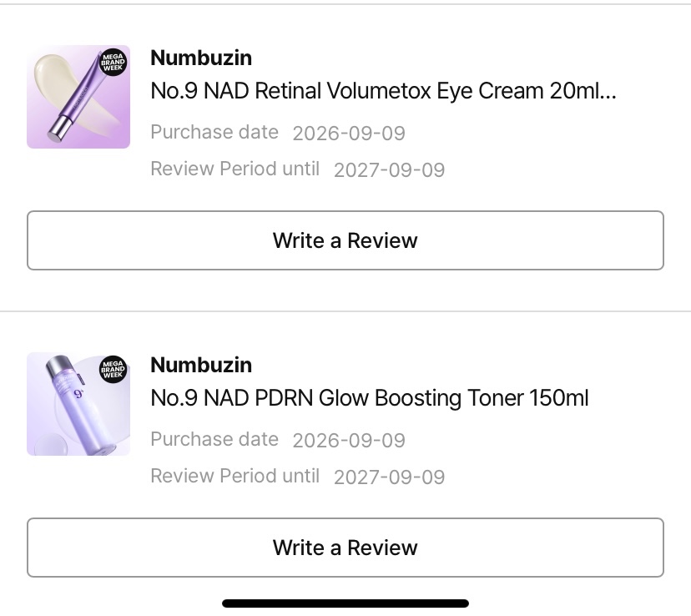Click the toner purchase date 2026-09-09
This screenshot has height=616, width=691.
[349, 440]
